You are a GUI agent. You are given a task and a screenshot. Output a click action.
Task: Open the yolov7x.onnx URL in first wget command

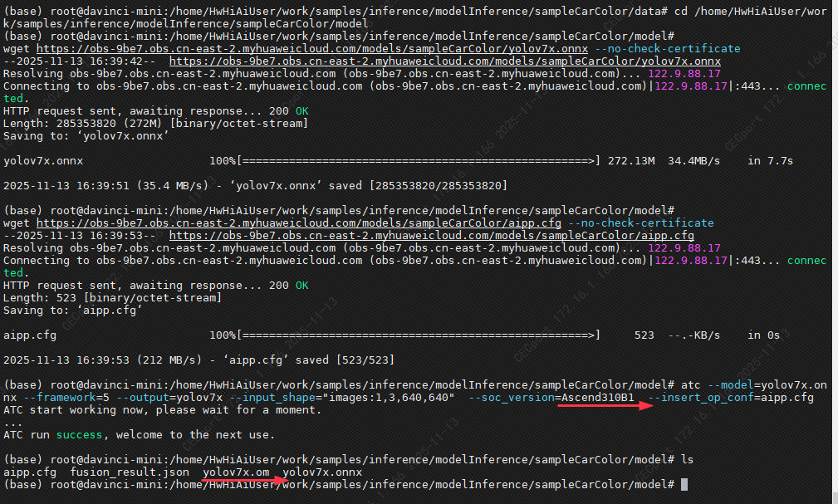point(312,49)
